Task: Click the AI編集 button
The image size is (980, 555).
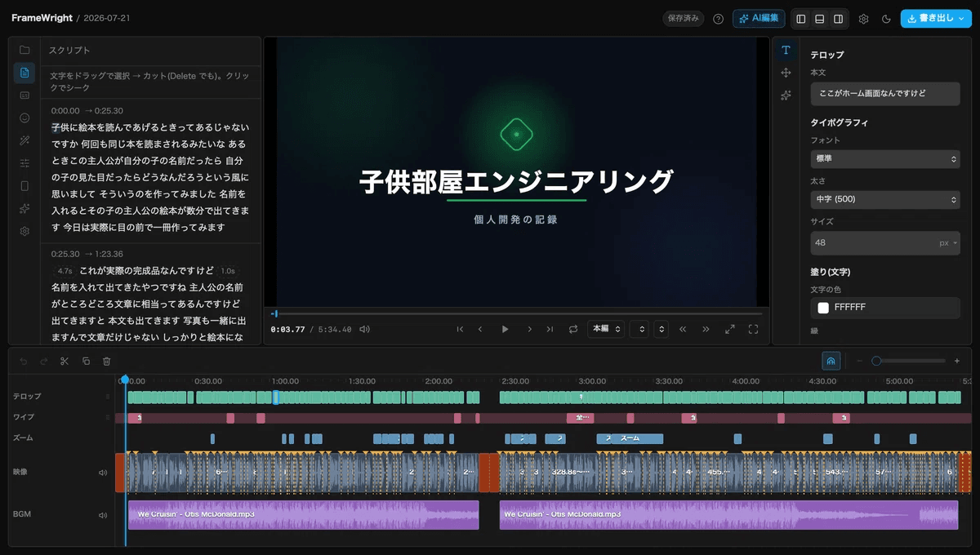Action: (x=759, y=19)
